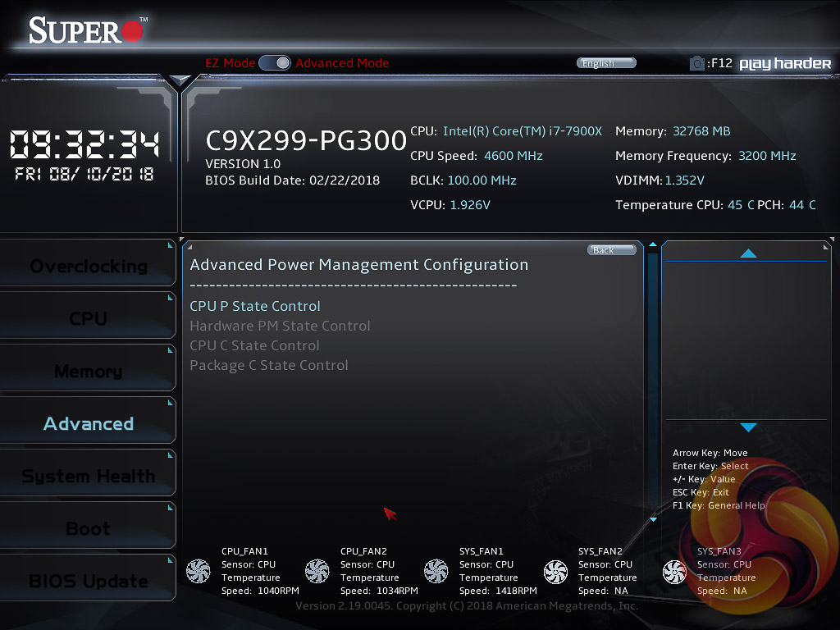Click the VERSION 1.0 text
Image resolution: width=840 pixels, height=630 pixels.
click(x=243, y=164)
